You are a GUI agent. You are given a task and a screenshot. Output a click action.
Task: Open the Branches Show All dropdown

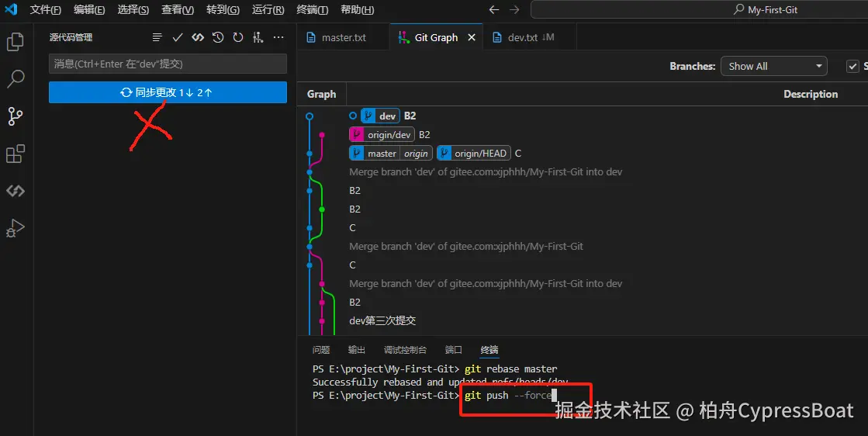[x=774, y=67]
